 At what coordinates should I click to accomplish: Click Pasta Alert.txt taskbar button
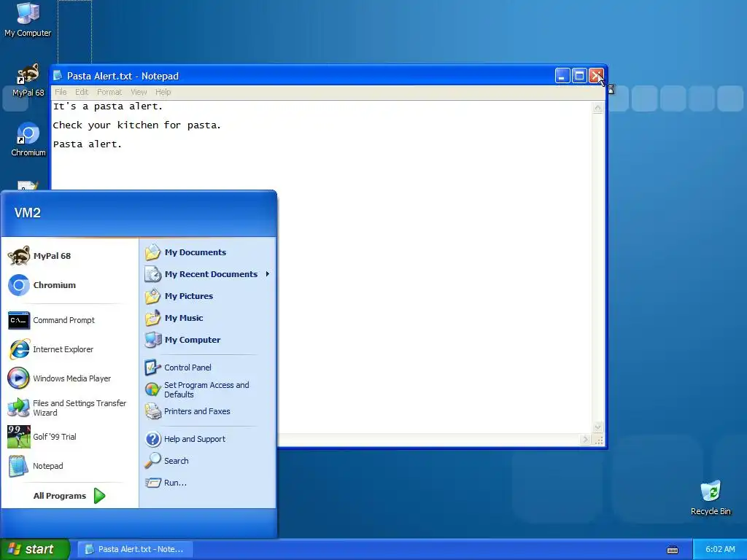(135, 550)
